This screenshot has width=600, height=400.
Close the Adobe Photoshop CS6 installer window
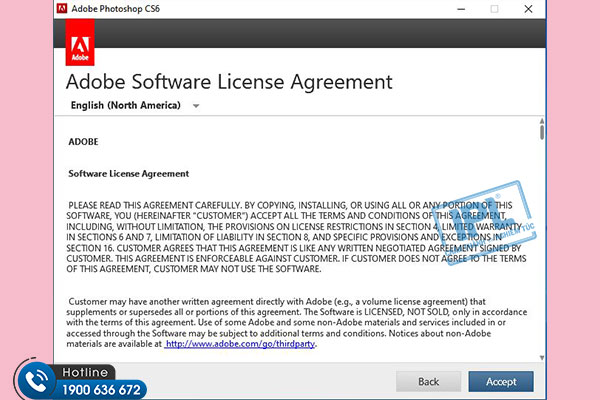pyautogui.click(x=528, y=9)
